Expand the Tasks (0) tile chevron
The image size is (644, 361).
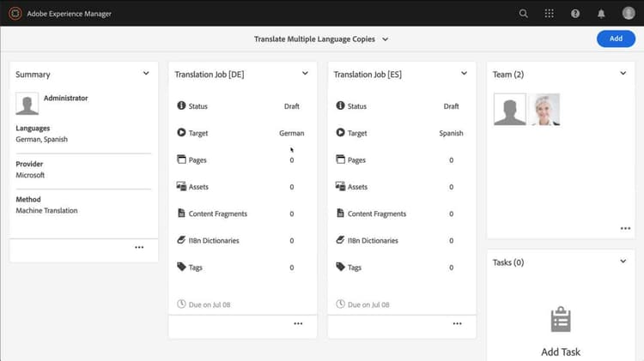(623, 262)
